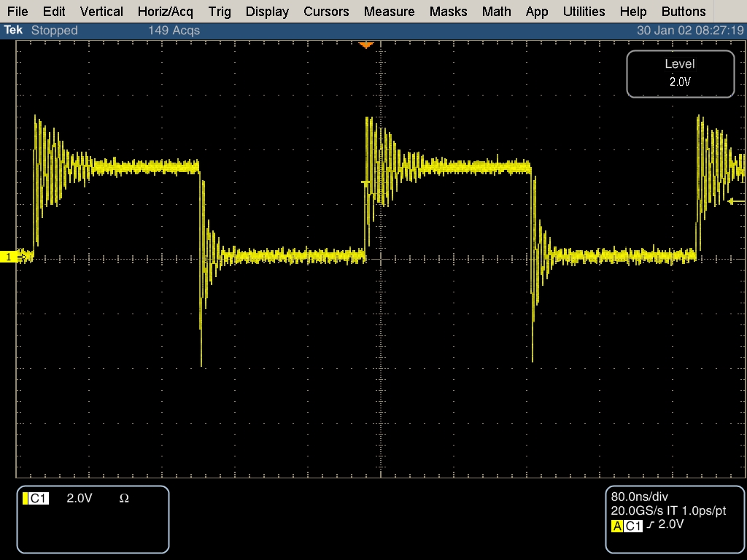747x560 pixels.
Task: Click the yellow C1 channel badge
Action: pyautogui.click(x=36, y=499)
